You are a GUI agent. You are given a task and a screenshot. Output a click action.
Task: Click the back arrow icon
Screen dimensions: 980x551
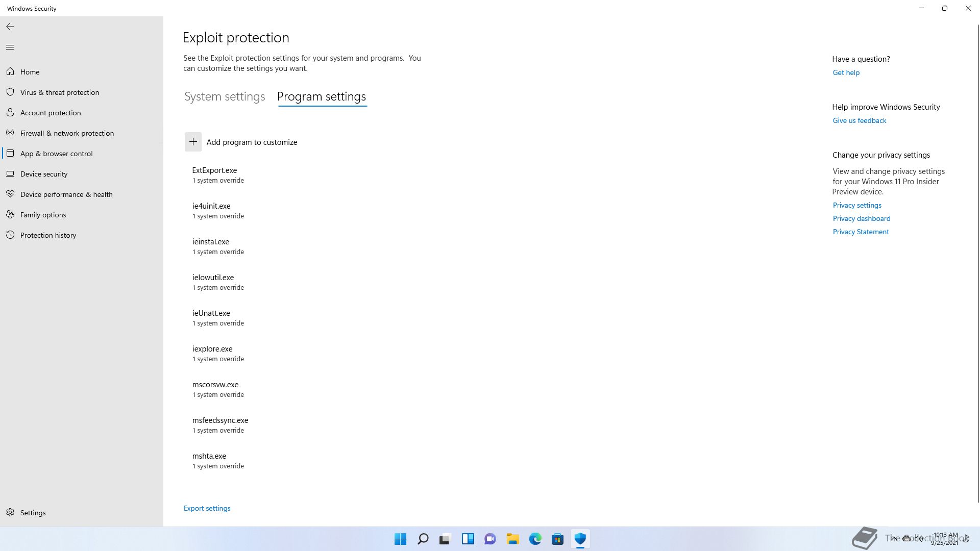10,27
